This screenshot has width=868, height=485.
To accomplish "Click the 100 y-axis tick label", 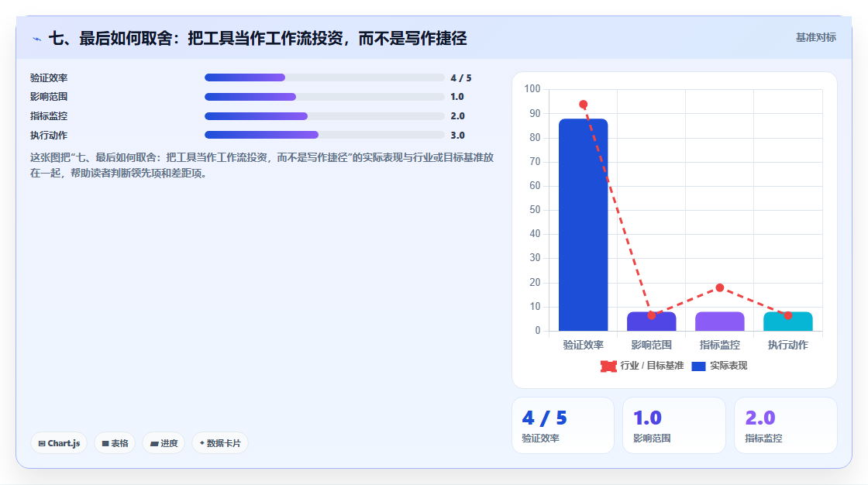I will tap(532, 88).
